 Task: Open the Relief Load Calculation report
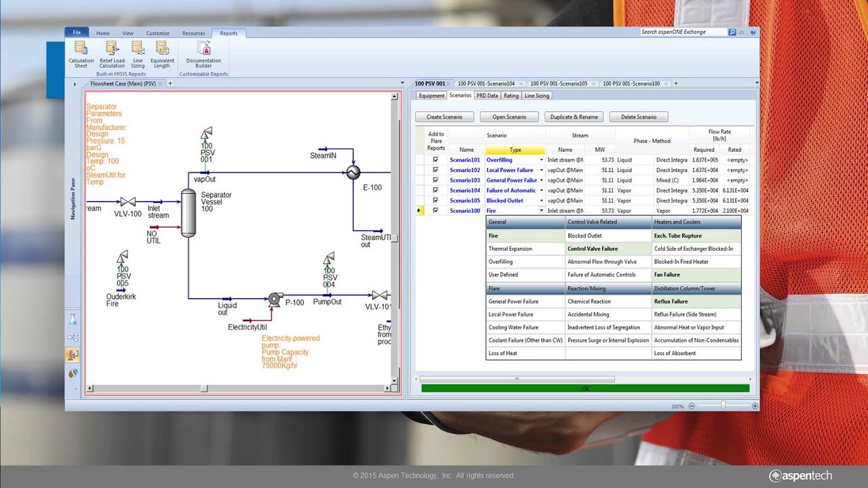tap(112, 54)
